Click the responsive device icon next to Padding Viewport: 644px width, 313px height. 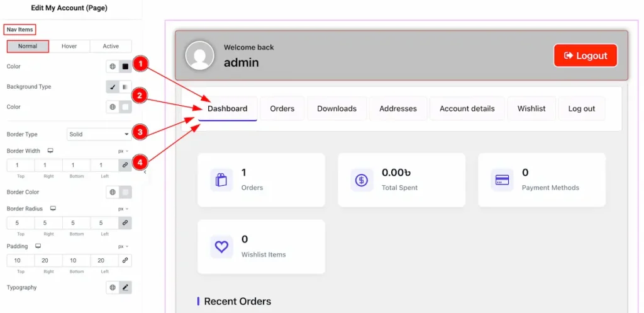pos(38,246)
